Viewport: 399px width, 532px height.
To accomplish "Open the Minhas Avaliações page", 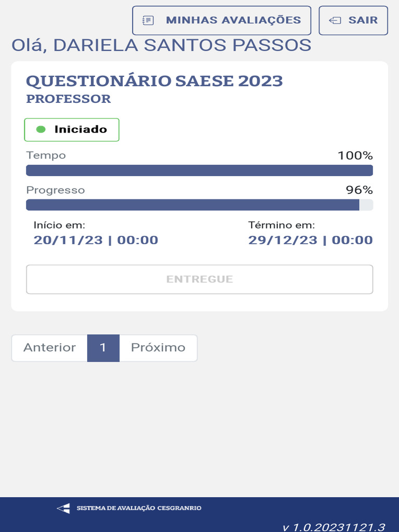I will (222, 21).
